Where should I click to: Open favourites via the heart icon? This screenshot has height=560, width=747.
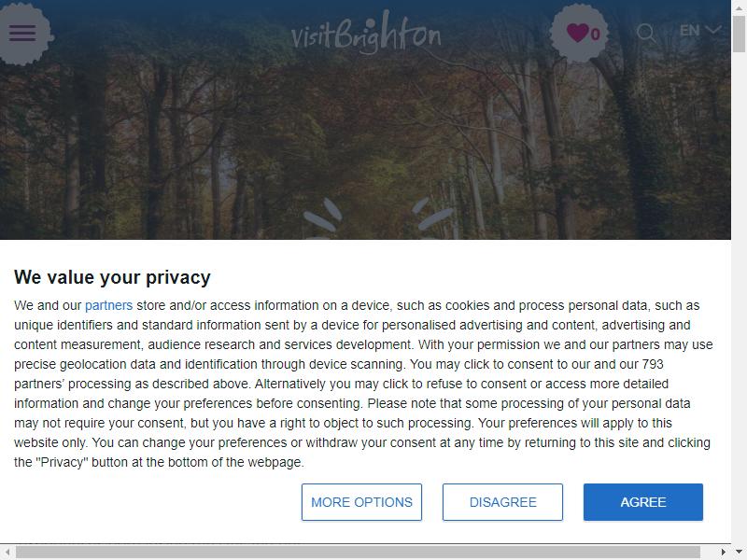pos(579,33)
